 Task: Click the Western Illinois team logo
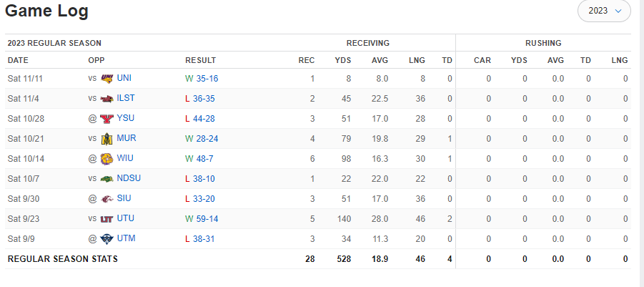(x=106, y=158)
